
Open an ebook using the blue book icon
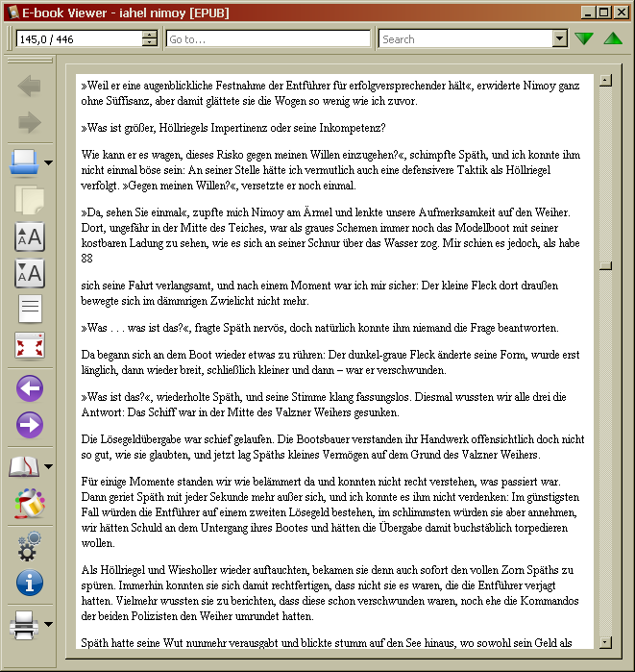[x=24, y=162]
